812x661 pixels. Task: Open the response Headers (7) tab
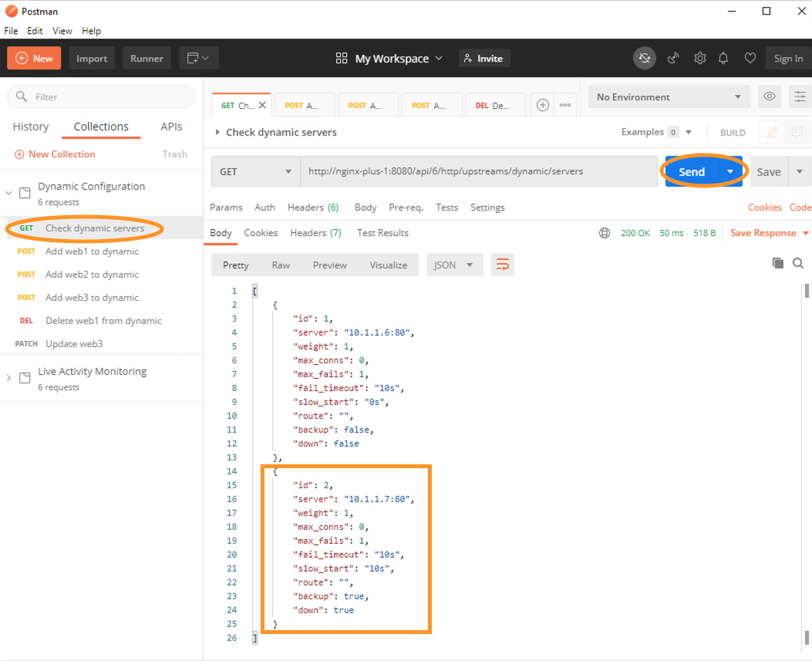316,233
